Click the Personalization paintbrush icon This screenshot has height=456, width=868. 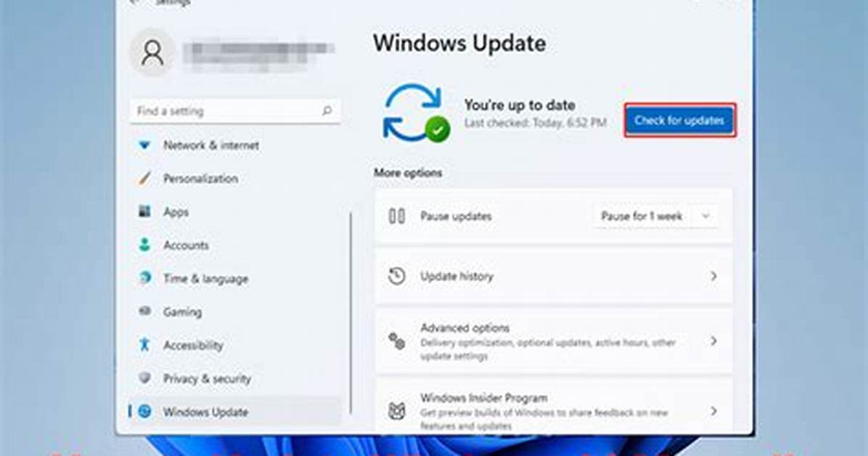(144, 179)
